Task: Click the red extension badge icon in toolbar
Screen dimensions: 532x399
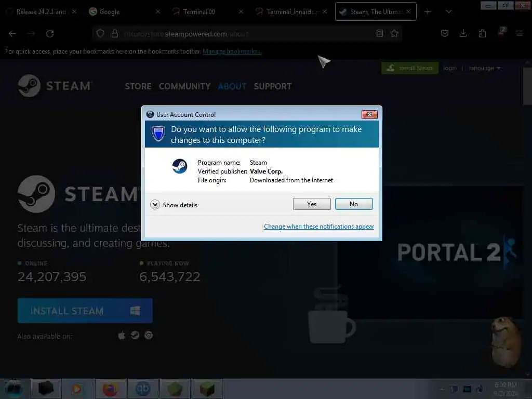Action: point(501,32)
